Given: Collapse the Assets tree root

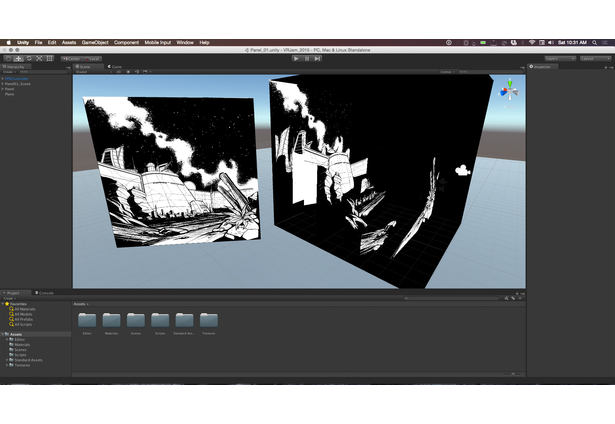Looking at the screenshot, I should tap(3, 334).
